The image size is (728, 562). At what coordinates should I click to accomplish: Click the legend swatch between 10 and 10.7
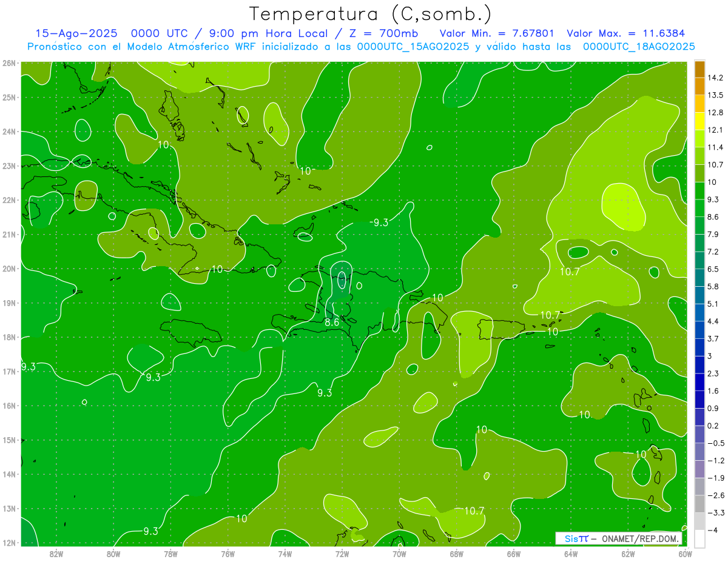[700, 173]
